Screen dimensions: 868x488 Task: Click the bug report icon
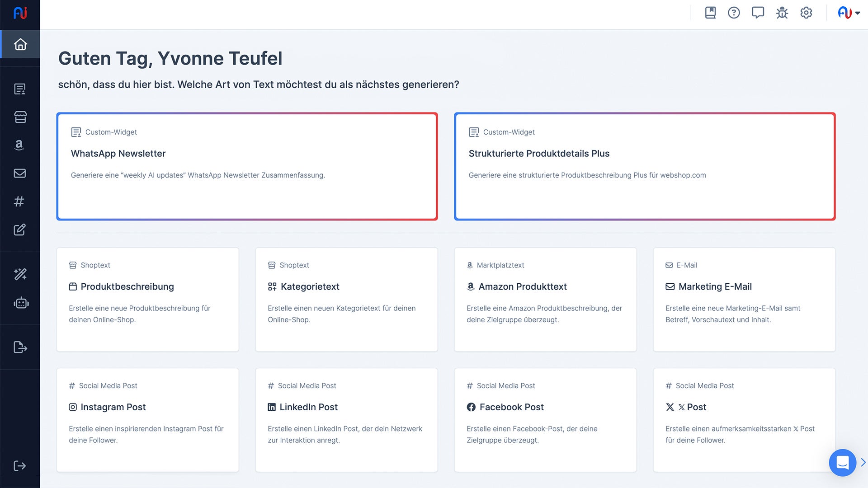(782, 13)
